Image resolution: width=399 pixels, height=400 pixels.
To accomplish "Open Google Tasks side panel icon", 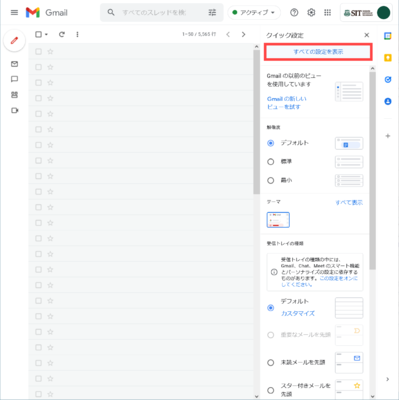I will (x=388, y=79).
